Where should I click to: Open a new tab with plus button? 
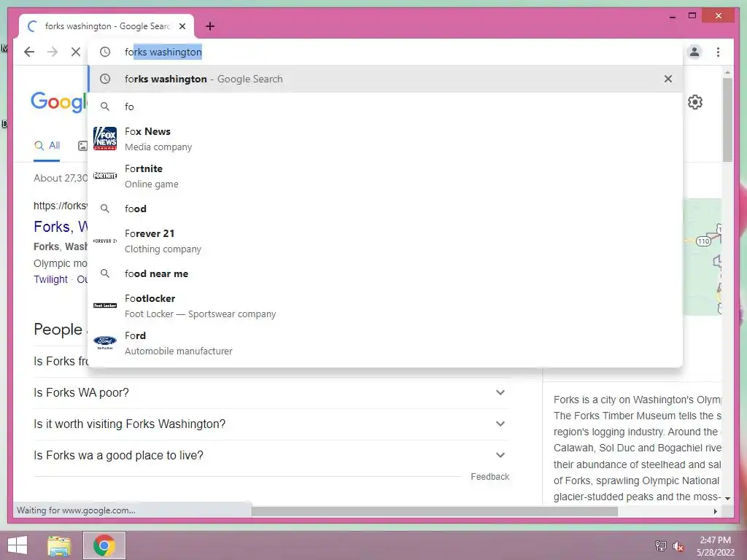click(x=210, y=26)
